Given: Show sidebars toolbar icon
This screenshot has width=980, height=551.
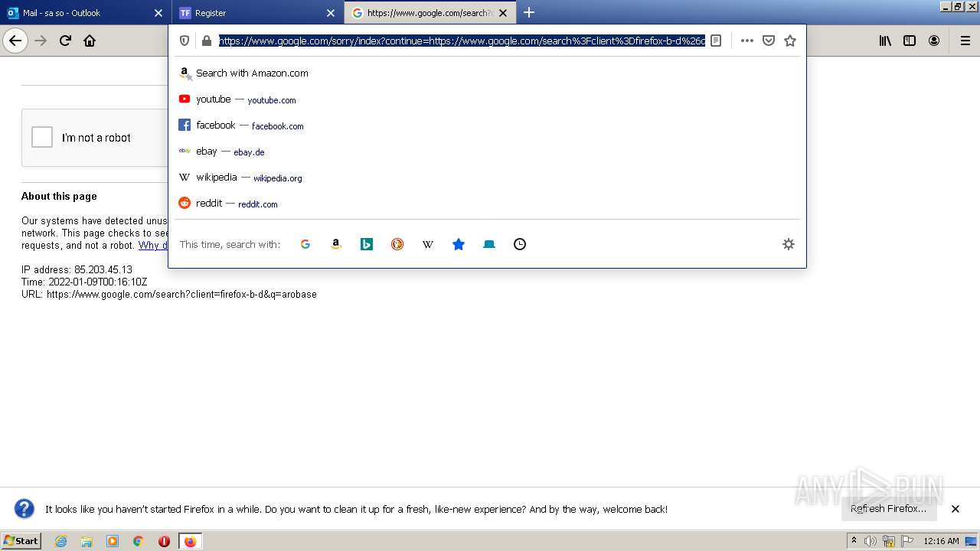Looking at the screenshot, I should tap(910, 41).
